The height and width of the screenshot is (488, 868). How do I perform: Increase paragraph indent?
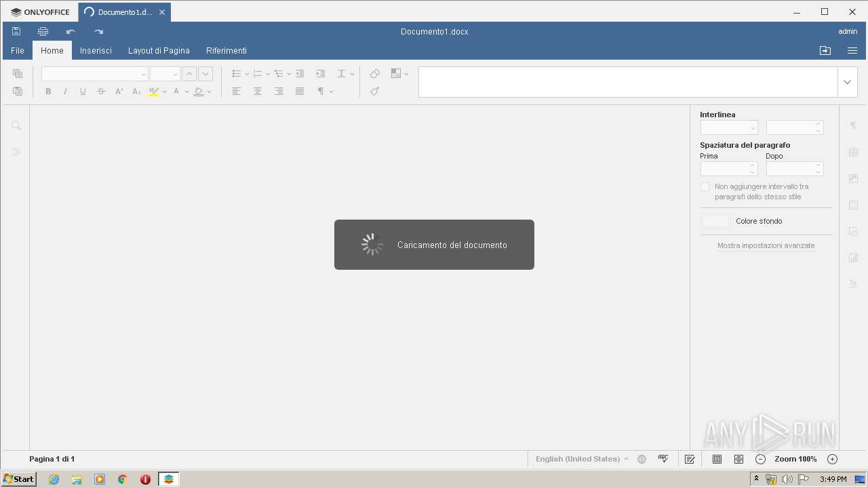point(321,74)
